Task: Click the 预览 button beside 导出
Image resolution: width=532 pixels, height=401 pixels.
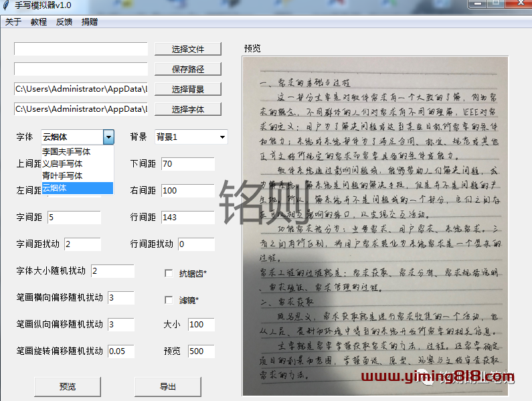Action: point(67,386)
